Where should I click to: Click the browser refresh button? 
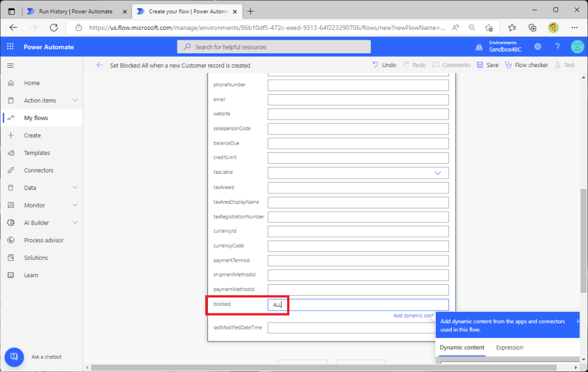[54, 28]
